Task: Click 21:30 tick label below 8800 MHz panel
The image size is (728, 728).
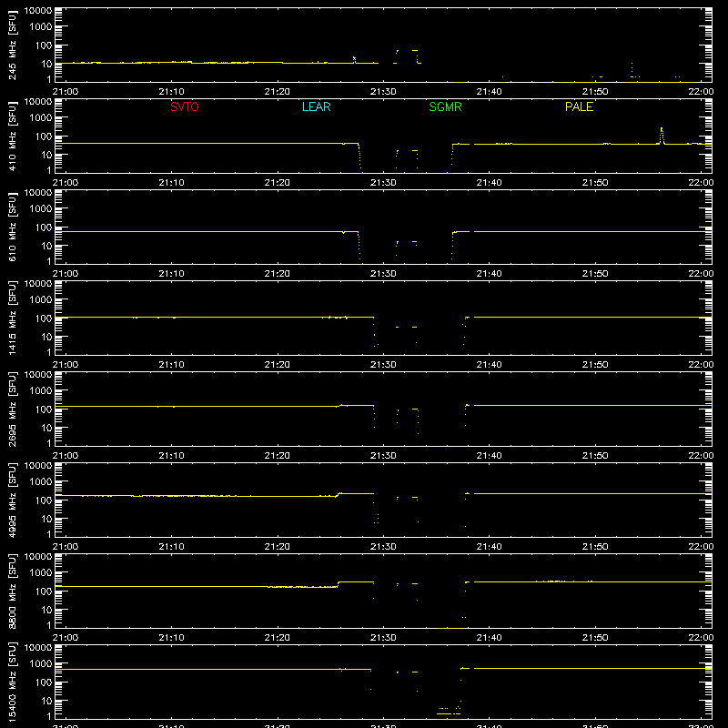Action: point(383,638)
